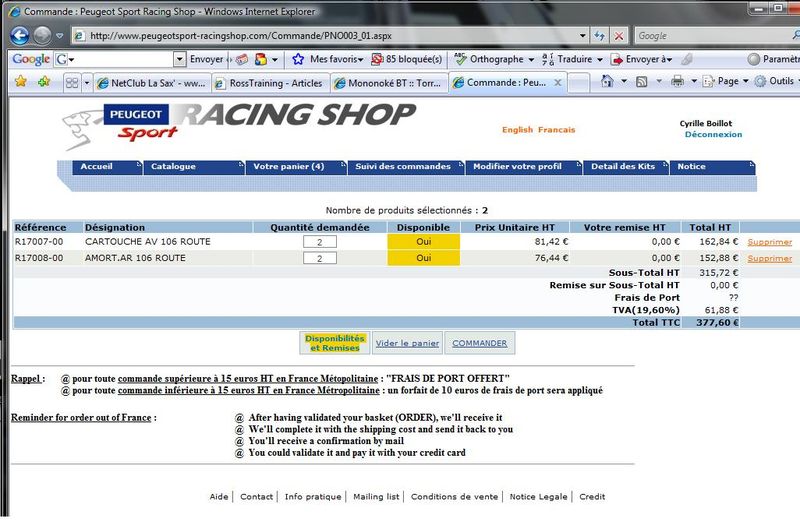Click Supprimer for R17007-00 row

pos(769,242)
